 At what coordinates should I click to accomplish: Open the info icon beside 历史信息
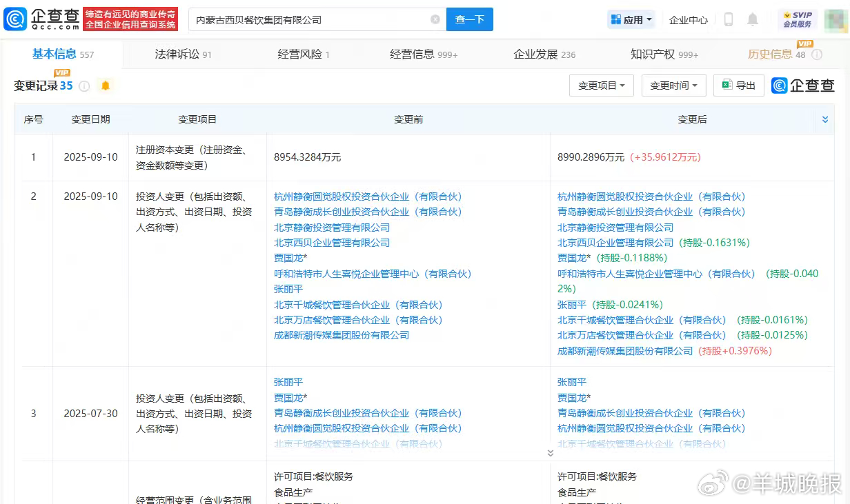(x=817, y=54)
